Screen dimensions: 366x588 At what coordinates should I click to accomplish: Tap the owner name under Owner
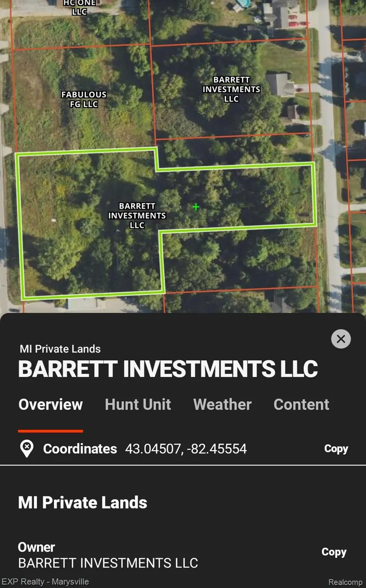108,563
